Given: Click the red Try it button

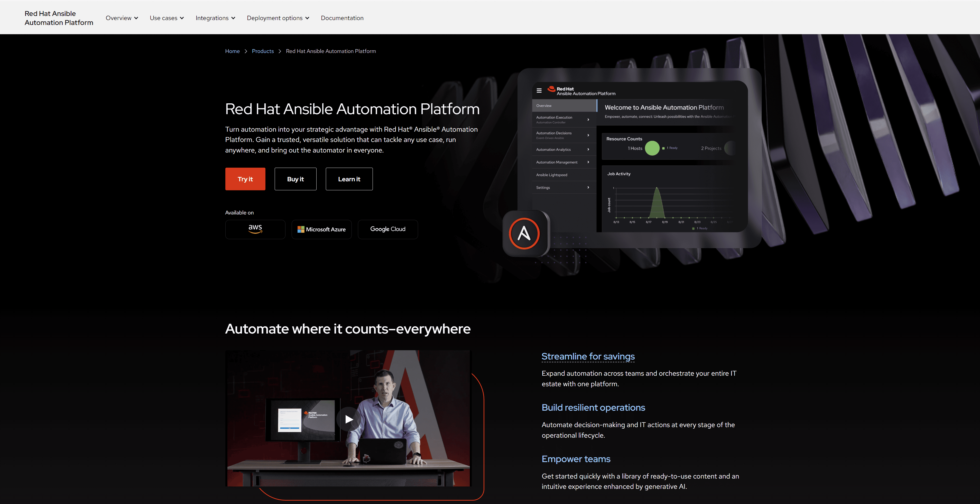Looking at the screenshot, I should coord(245,179).
